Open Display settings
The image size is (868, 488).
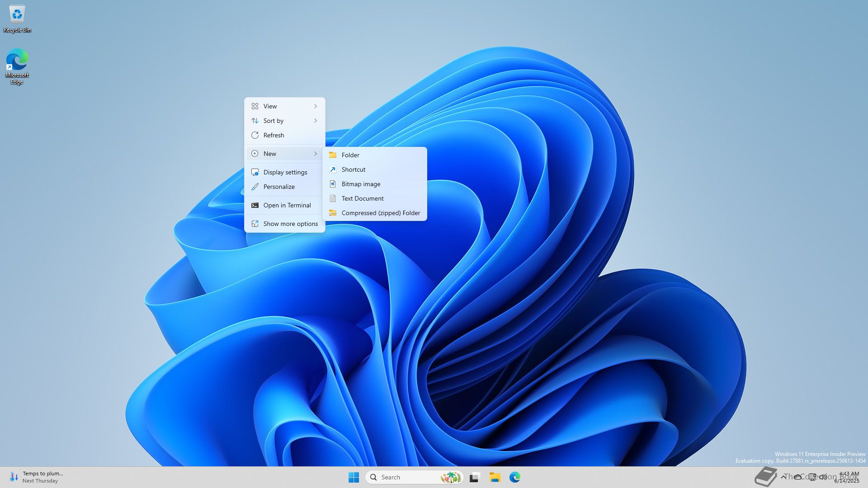pos(284,172)
